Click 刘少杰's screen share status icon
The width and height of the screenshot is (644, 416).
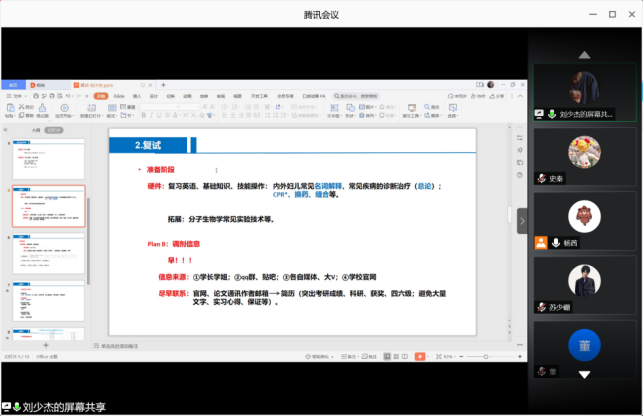click(539, 115)
